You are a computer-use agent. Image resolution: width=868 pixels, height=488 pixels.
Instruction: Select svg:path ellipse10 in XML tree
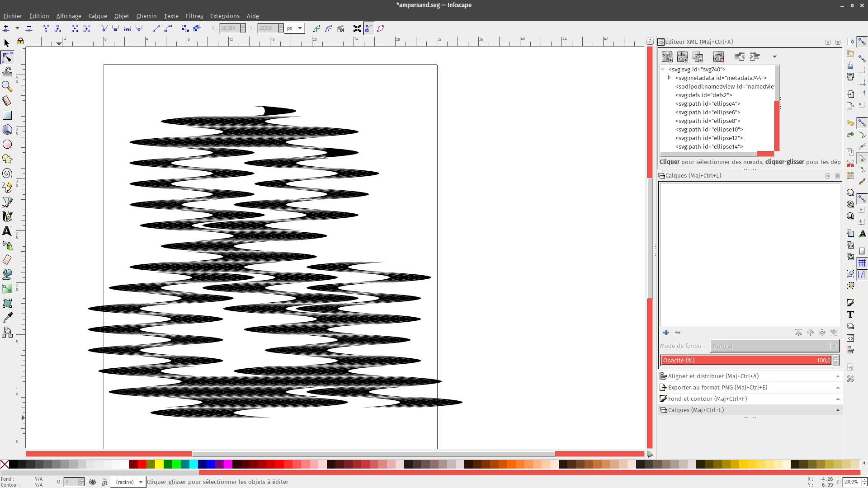coord(709,129)
